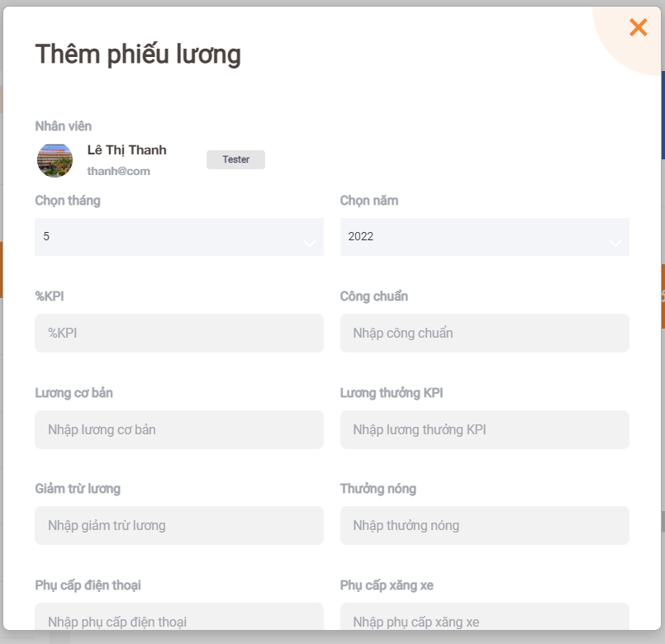This screenshot has width=665, height=644.
Task: Close the Thêm phiếu lương dialog
Action: point(638,27)
